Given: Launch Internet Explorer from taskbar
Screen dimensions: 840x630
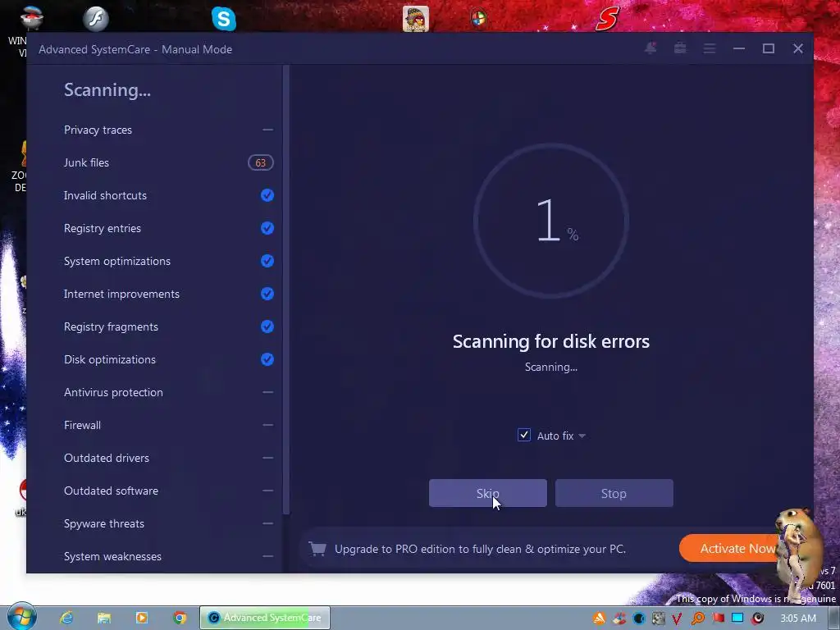Looking at the screenshot, I should (66, 618).
